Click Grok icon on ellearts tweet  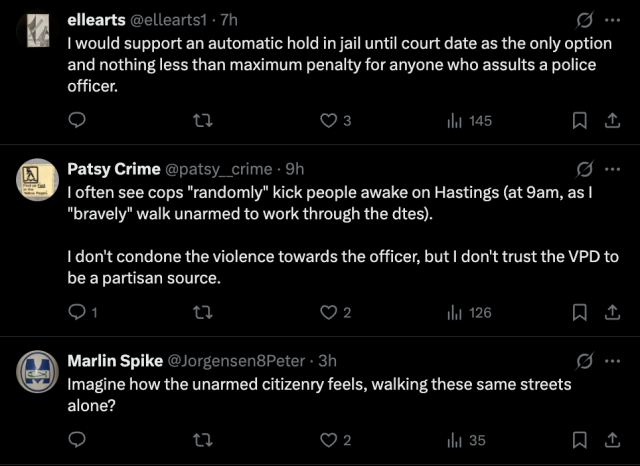tap(584, 20)
